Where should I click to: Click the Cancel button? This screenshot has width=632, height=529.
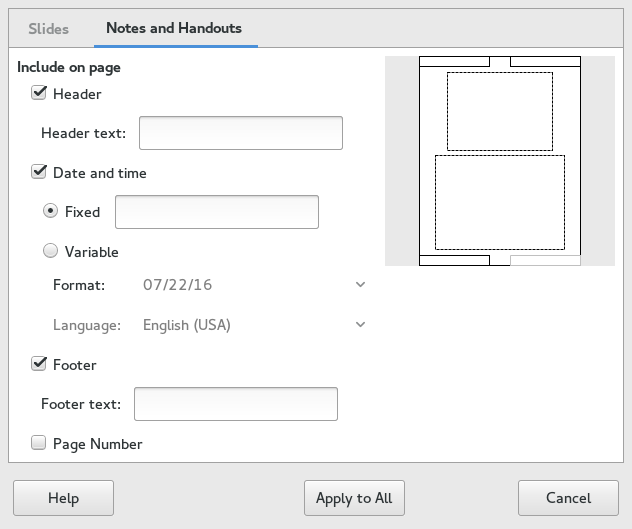coord(568,498)
